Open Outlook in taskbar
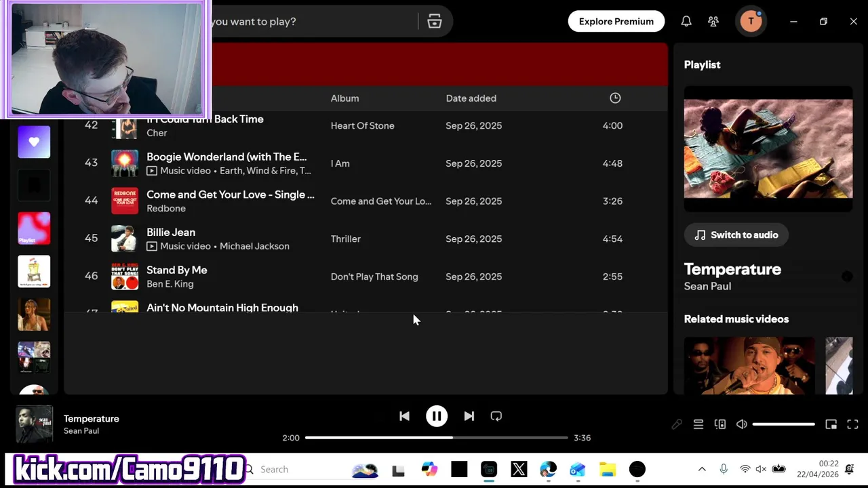The height and width of the screenshot is (488, 868). tap(577, 469)
